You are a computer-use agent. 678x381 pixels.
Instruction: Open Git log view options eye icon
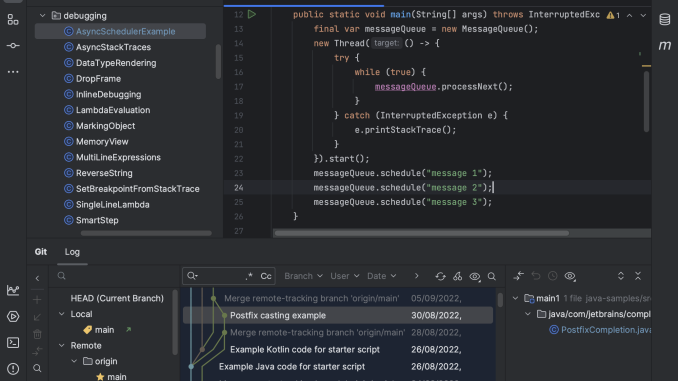(x=475, y=276)
